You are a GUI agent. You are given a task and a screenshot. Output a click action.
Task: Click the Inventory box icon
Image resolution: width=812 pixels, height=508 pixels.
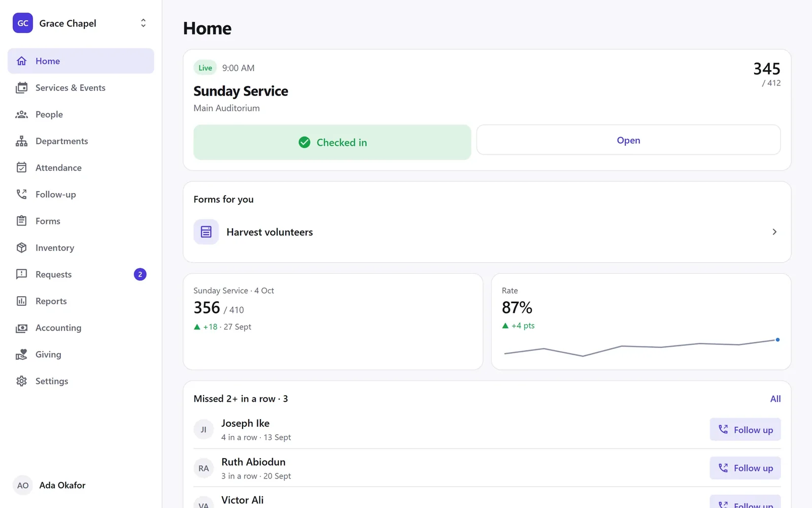coord(21,248)
